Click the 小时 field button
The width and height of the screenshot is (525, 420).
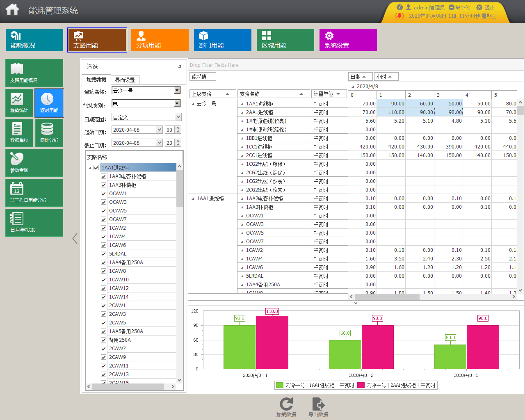point(386,77)
